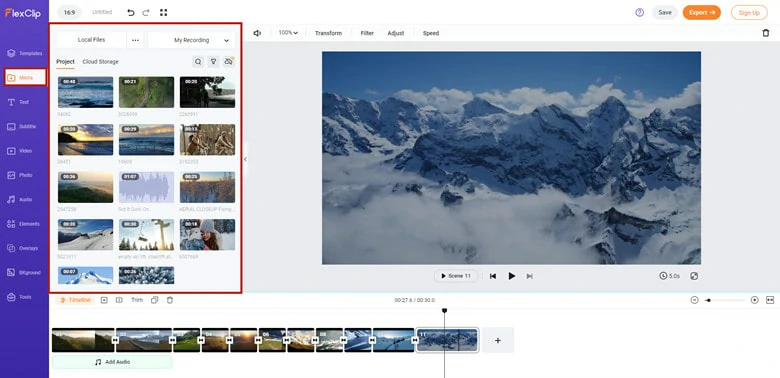
Task: Click the orange Export button
Action: (701, 12)
